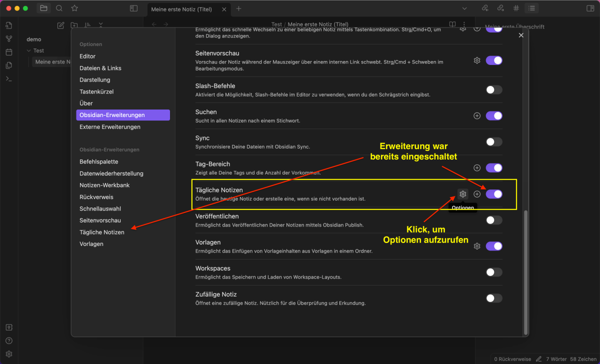Open help icon in left ribbon
Viewport: 600px width, 364px height.
[9, 341]
